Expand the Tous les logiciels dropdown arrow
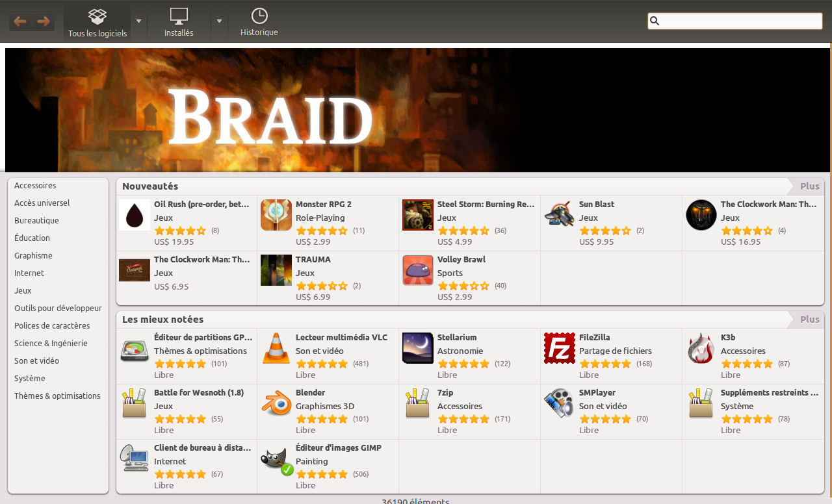 pos(139,21)
